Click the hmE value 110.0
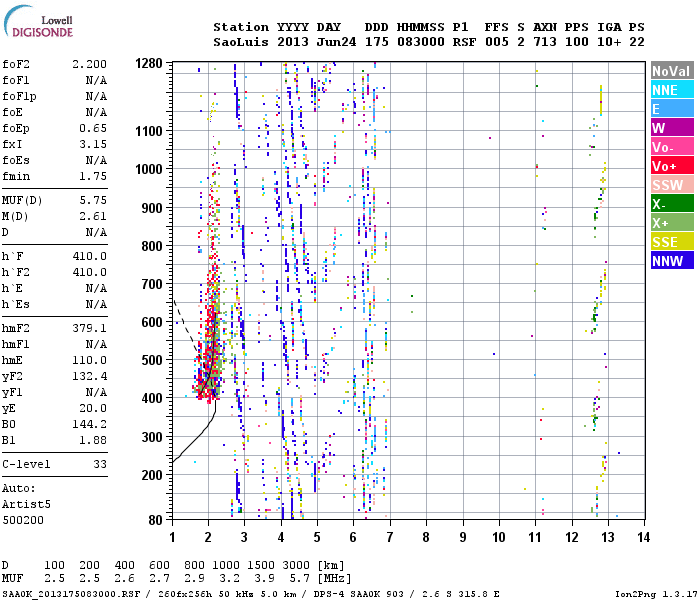 [x=89, y=360]
